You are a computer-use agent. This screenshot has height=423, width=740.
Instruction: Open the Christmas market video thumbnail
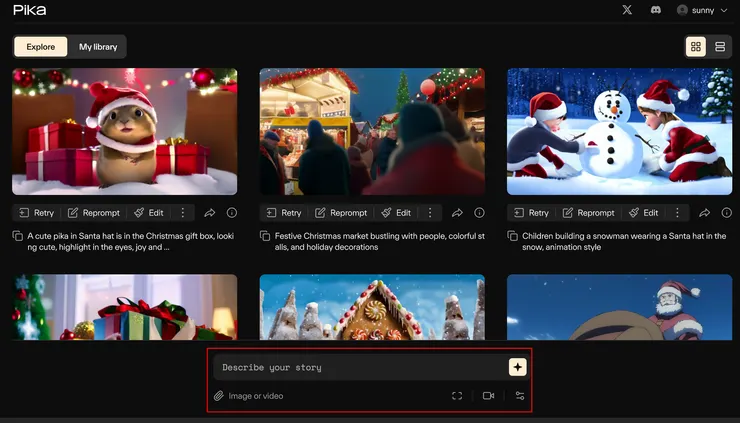point(372,132)
